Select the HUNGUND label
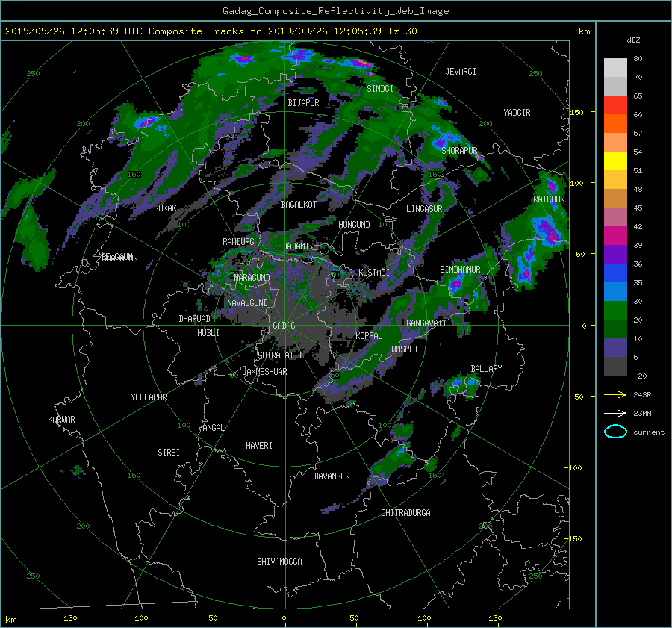This screenshot has width=672, height=628. tap(354, 225)
